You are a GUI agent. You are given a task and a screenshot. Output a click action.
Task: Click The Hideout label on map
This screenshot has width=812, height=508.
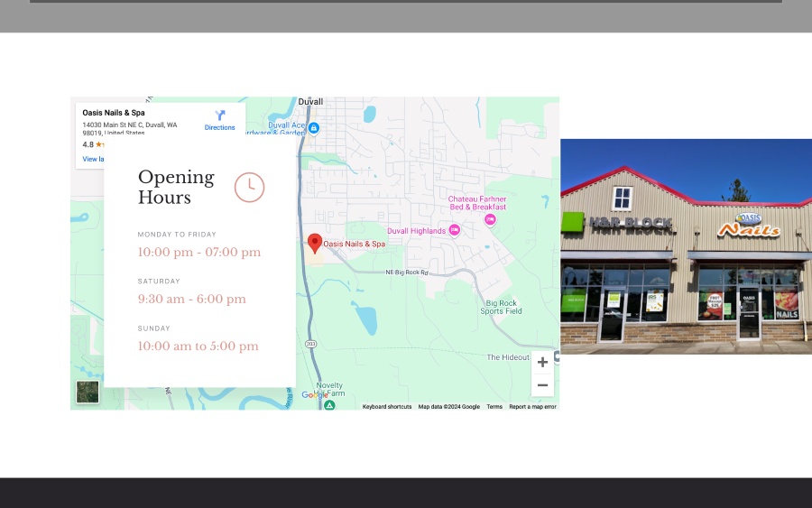(508, 357)
